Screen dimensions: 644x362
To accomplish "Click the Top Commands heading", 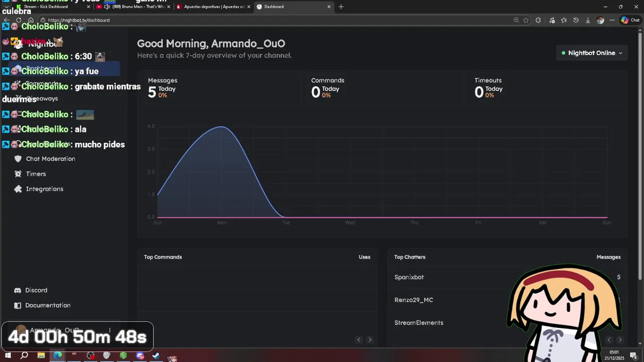I will [x=163, y=257].
